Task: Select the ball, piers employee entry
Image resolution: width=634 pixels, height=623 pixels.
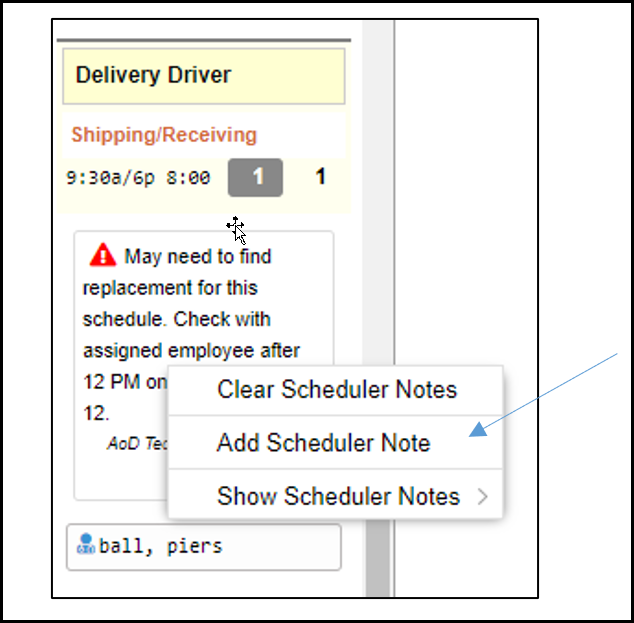Action: pyautogui.click(x=204, y=547)
